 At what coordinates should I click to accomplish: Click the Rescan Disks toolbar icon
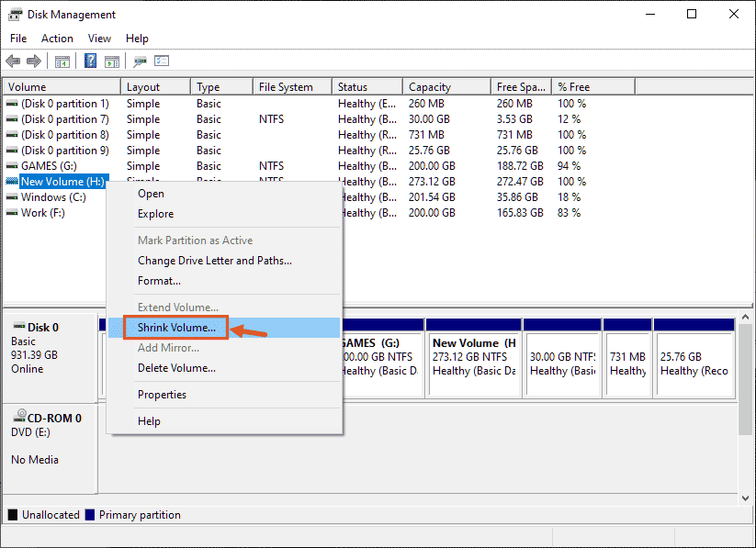click(x=140, y=61)
